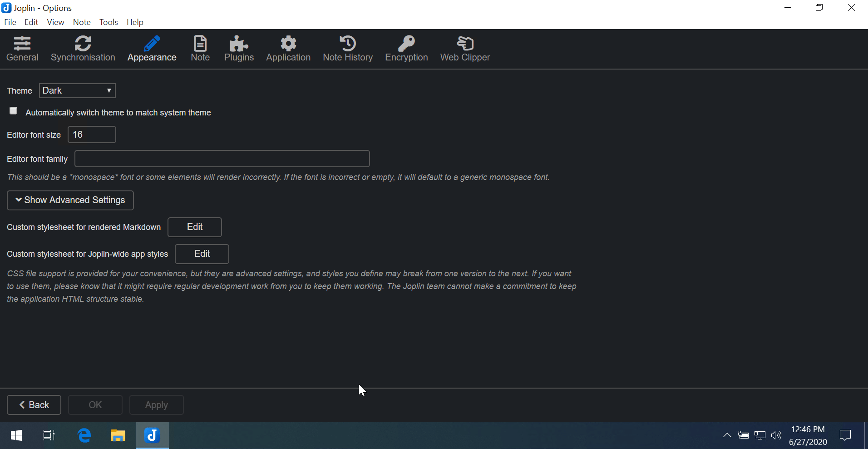Screen dimensions: 868x449
Task: Open the Theme dropdown
Action: tap(76, 90)
